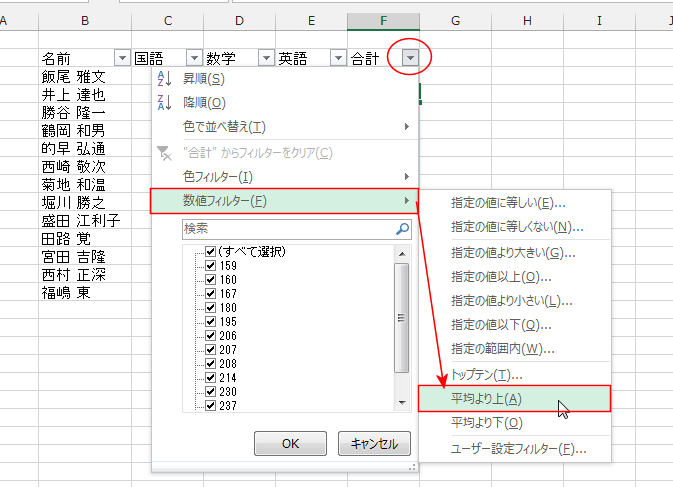Image resolution: width=673 pixels, height=487 pixels.
Task: Click the cell containing 飯尾 雅文
Action: pos(85,77)
